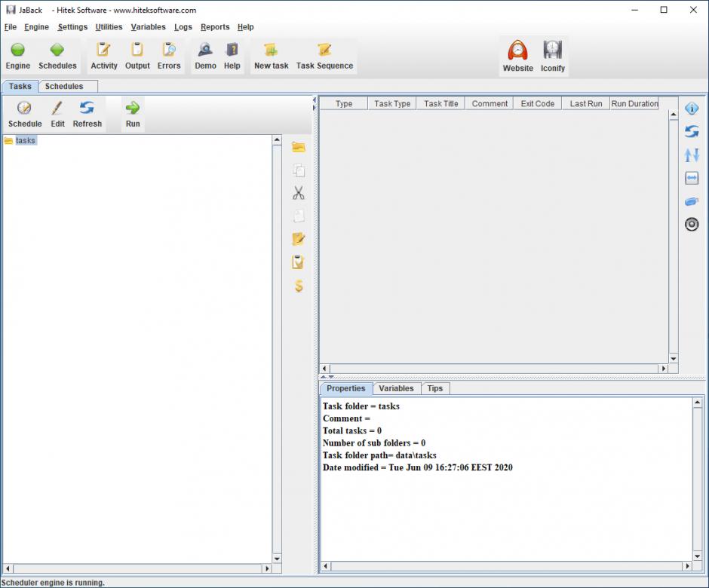This screenshot has height=588, width=709.
Task: Open the File menu
Action: [x=11, y=27]
